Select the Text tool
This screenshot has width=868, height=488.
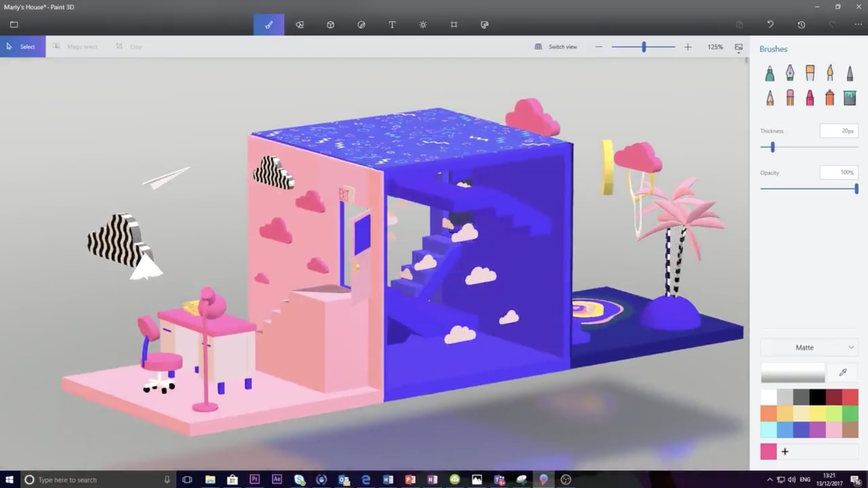tap(392, 24)
